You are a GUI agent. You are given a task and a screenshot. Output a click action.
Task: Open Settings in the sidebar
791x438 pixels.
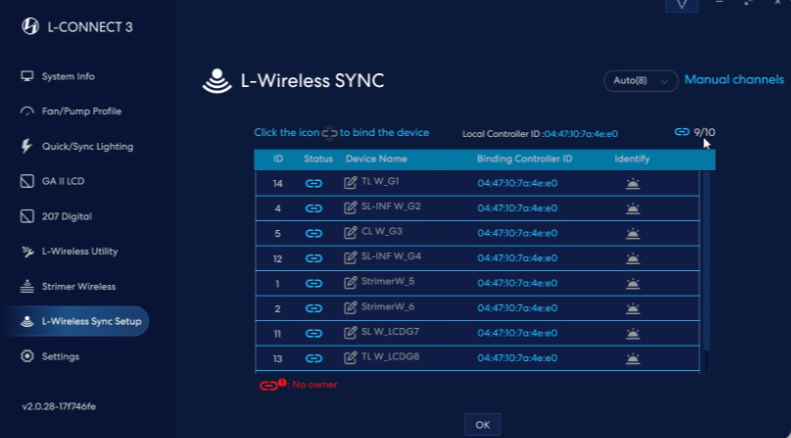pyautogui.click(x=50, y=357)
